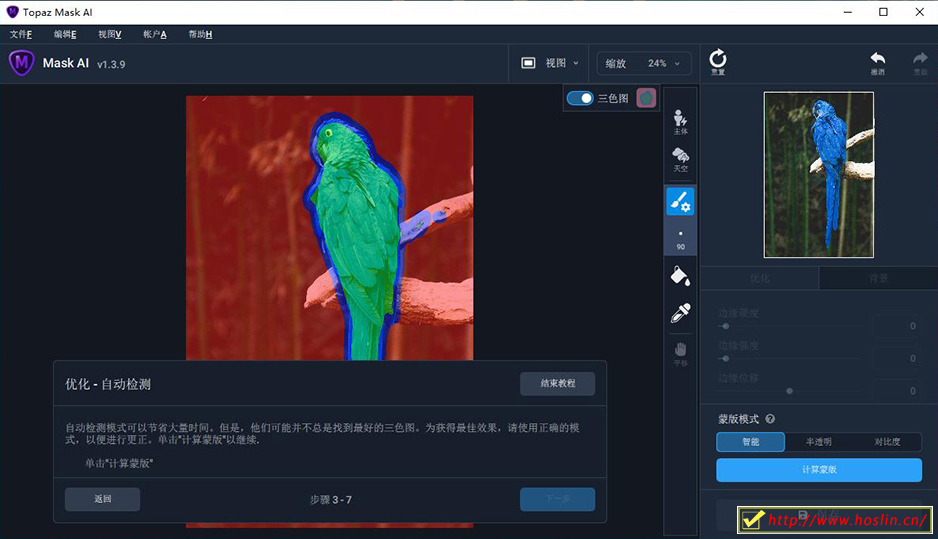The image size is (938, 539).
Task: Switch to the 优化 tab
Action: tap(760, 278)
